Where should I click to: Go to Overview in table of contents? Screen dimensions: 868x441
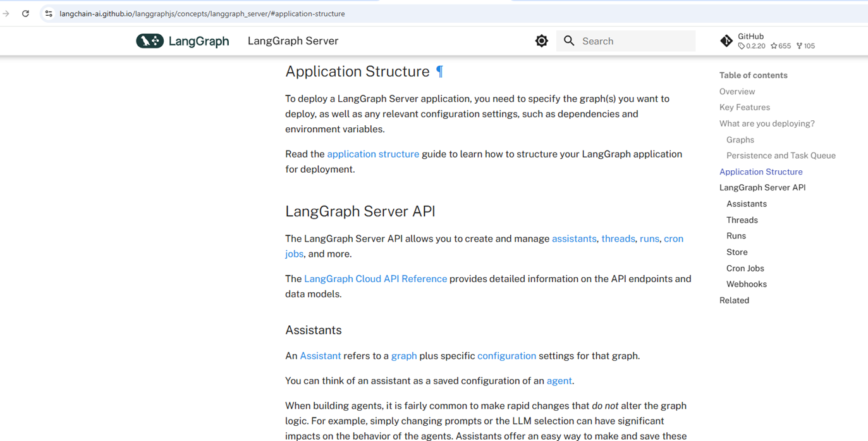(737, 92)
